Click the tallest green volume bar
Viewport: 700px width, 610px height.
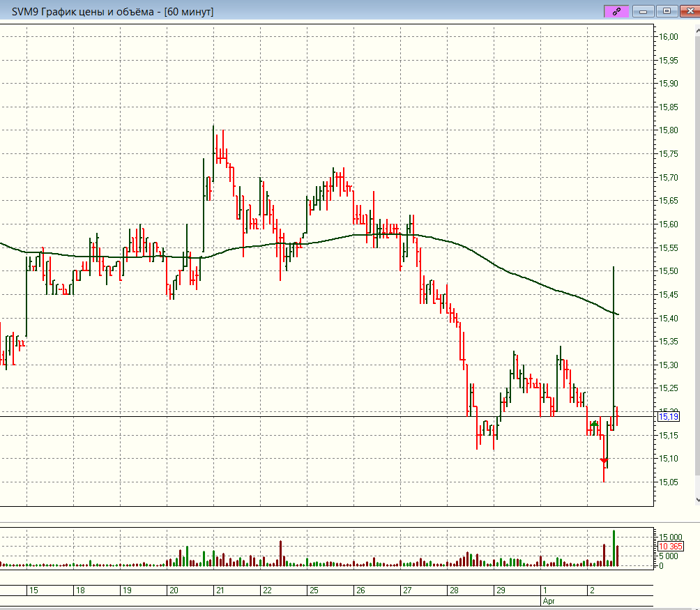(x=614, y=547)
